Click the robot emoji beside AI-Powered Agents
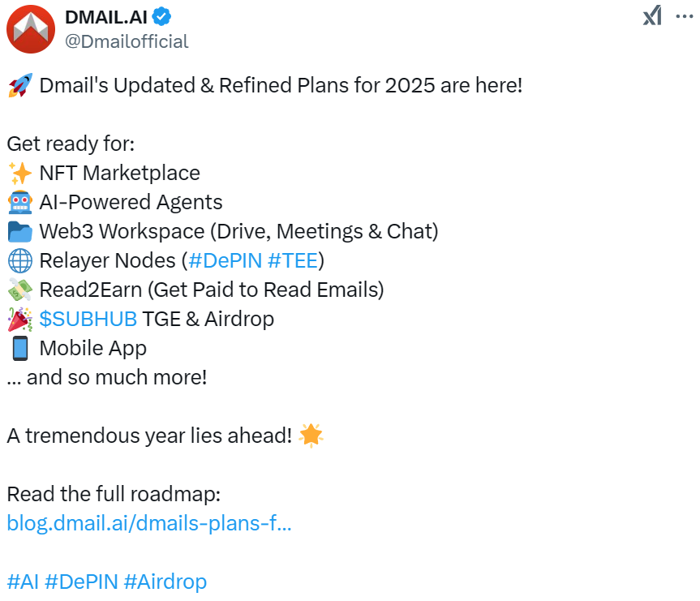700x601 pixels. [20, 202]
